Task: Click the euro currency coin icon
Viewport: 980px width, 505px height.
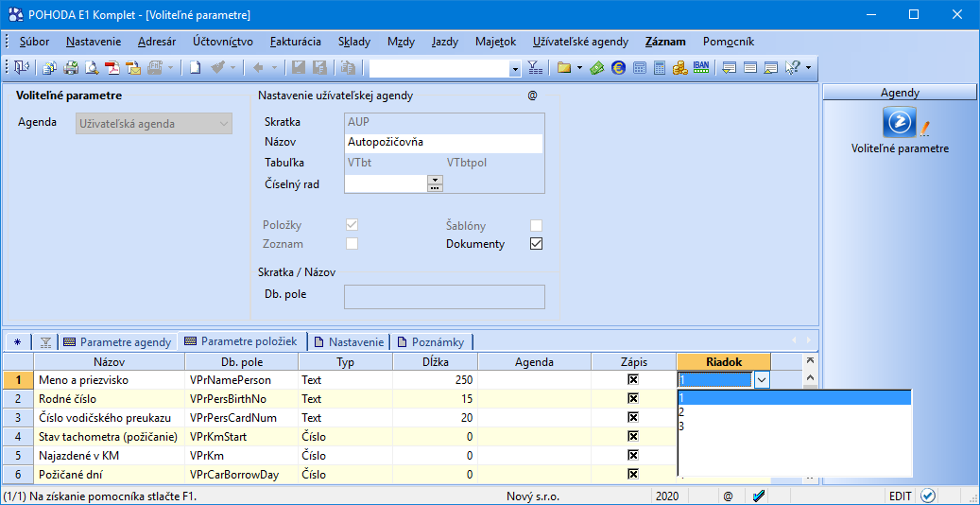Action: (618, 68)
